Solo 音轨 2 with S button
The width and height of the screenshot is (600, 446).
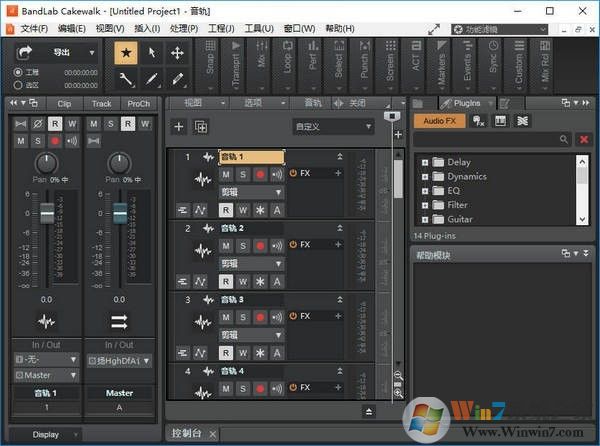[x=243, y=244]
